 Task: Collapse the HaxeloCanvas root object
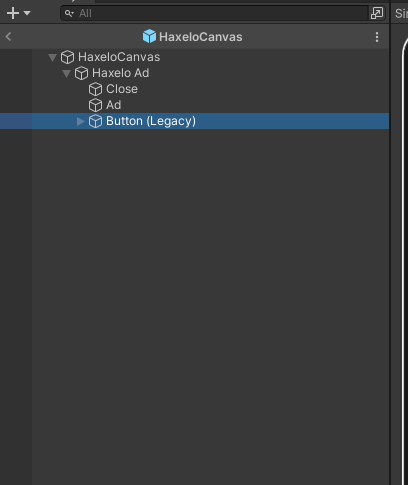click(x=52, y=57)
